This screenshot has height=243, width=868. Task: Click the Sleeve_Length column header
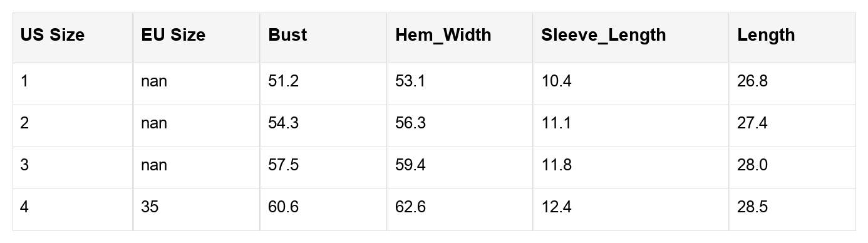point(631,38)
